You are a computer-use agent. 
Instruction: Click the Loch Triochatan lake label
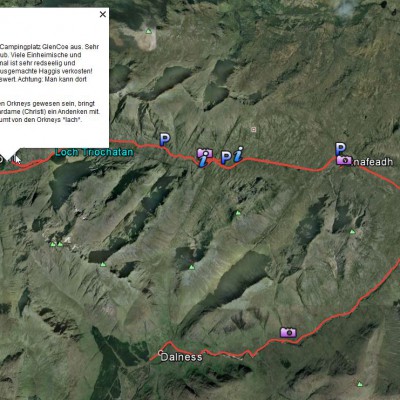(94, 152)
